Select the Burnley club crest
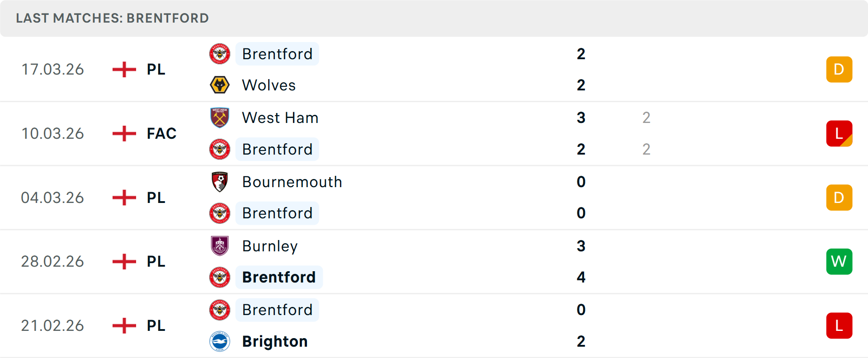 pos(220,246)
